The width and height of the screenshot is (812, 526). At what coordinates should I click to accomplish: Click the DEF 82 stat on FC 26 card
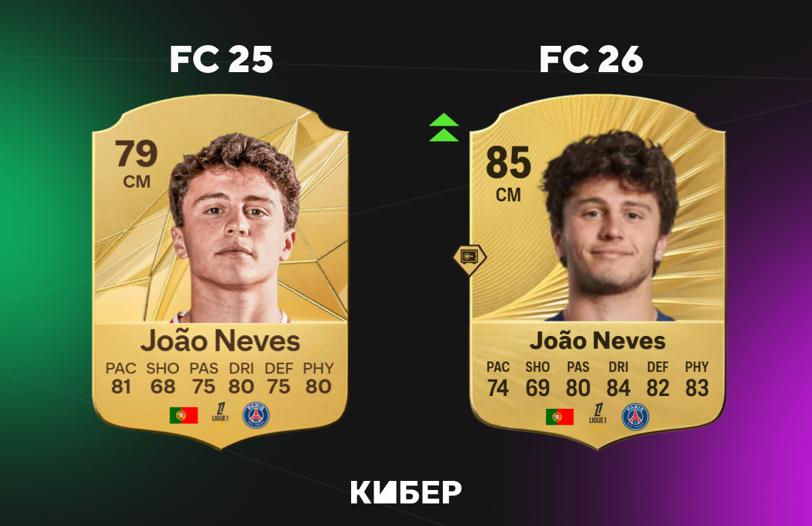658,379
